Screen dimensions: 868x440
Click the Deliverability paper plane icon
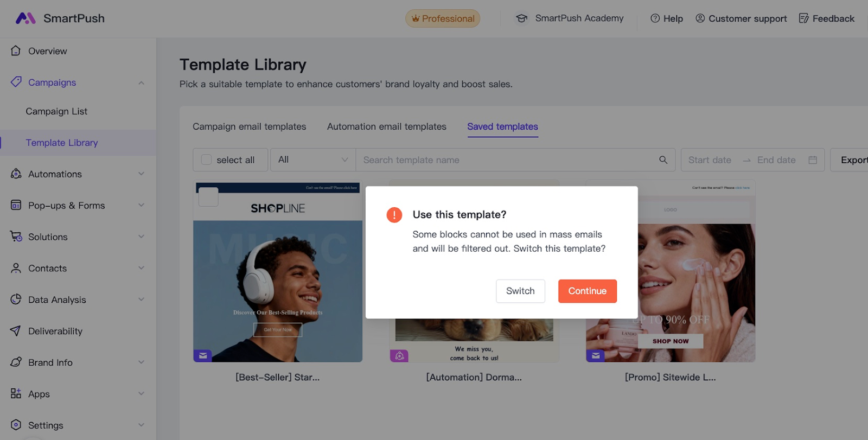pos(16,331)
